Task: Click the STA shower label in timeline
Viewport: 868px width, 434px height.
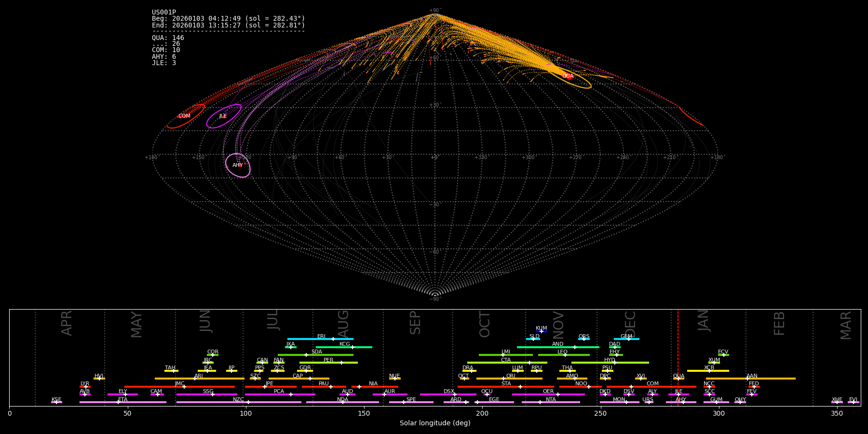Action: pyautogui.click(x=506, y=384)
